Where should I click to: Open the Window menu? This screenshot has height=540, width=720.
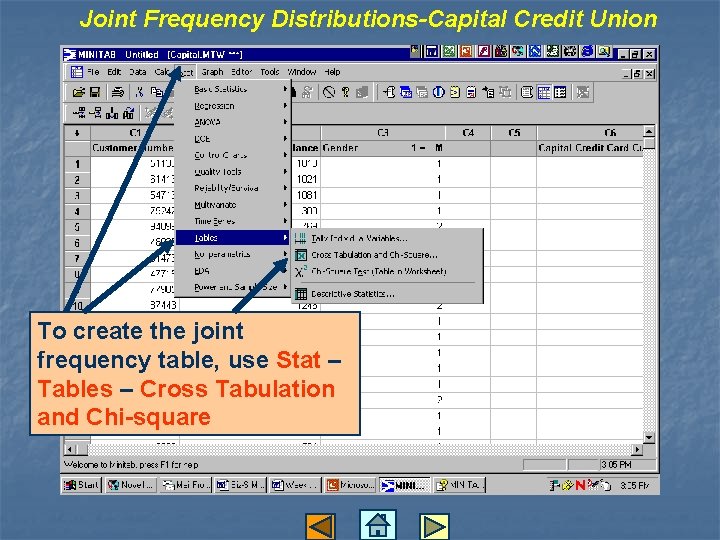coord(302,72)
